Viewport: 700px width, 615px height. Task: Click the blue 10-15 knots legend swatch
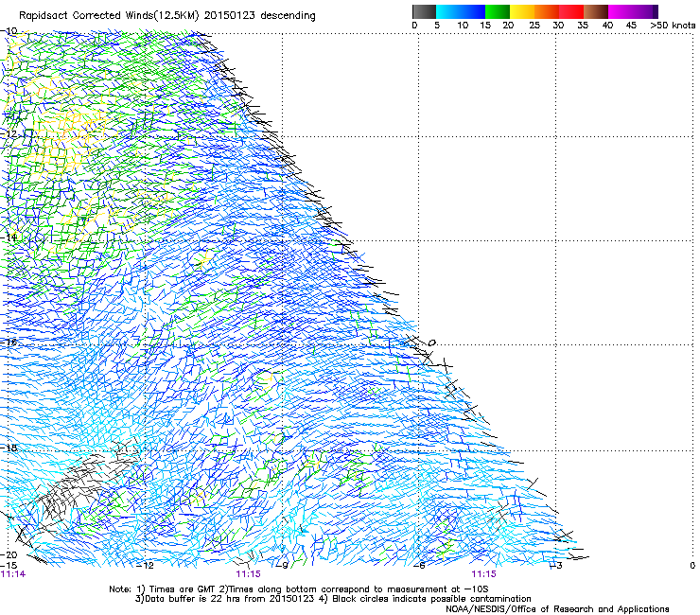473,11
